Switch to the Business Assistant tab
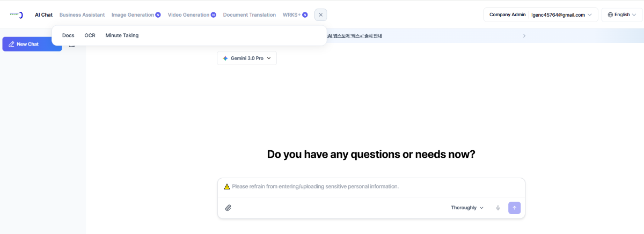This screenshot has height=234, width=644. click(82, 15)
